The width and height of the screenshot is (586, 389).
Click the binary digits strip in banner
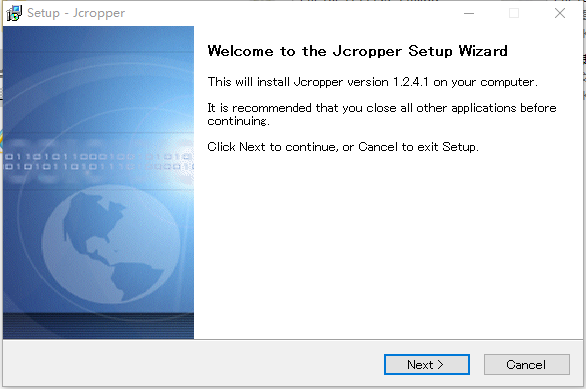click(x=98, y=161)
